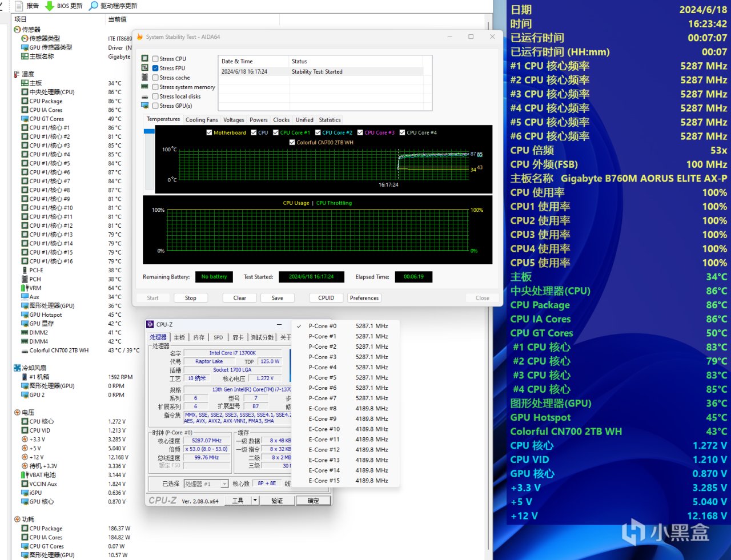This screenshot has width=731, height=560.
Task: Open the 工具 dropdown arrow in CPU-Z
Action: (x=255, y=501)
